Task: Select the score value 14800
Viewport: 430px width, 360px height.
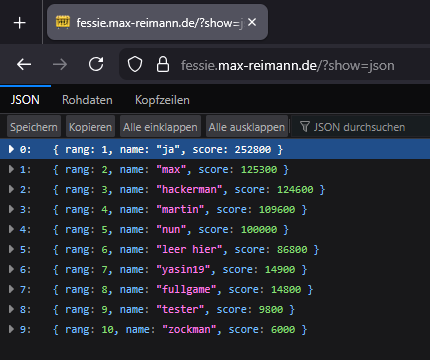Action: tap(286, 289)
